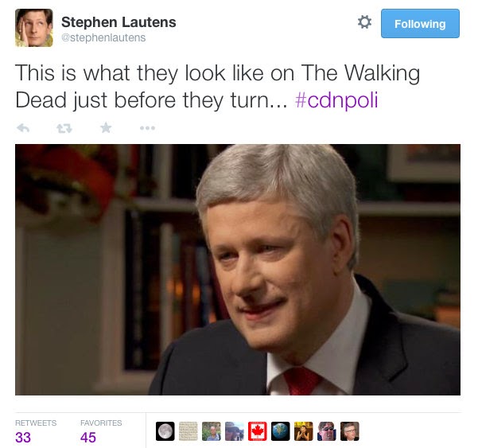The width and height of the screenshot is (482, 448).
Task: View the 45 favorites count
Action: click(88, 437)
